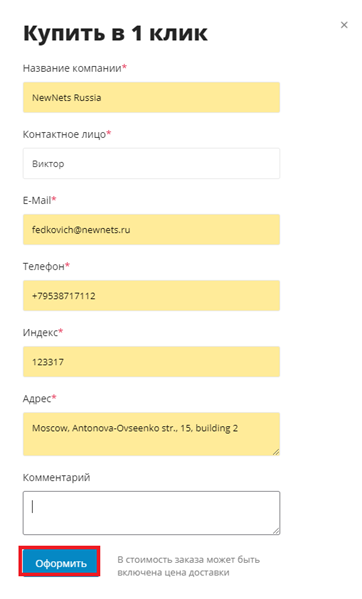Focus the field containing NewNets Russia
Image resolution: width=362 pixels, height=599 pixels.
click(x=151, y=97)
